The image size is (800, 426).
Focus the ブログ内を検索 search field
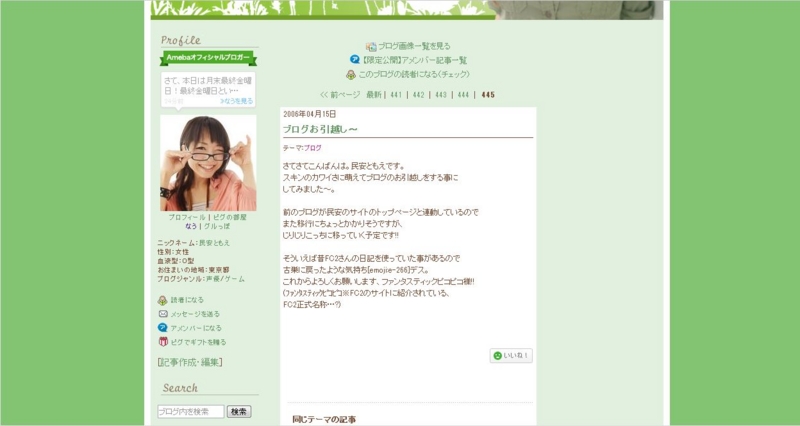191,412
